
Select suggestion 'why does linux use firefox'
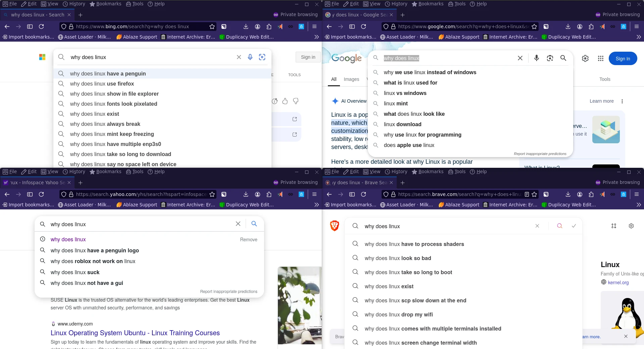tap(162, 84)
